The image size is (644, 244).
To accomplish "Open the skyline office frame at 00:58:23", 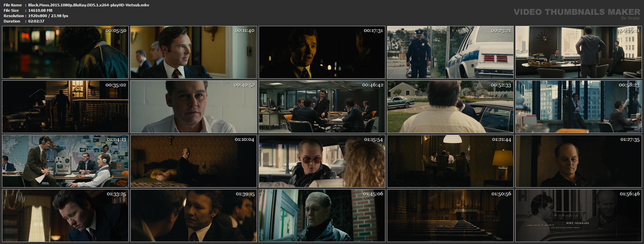I will point(578,107).
